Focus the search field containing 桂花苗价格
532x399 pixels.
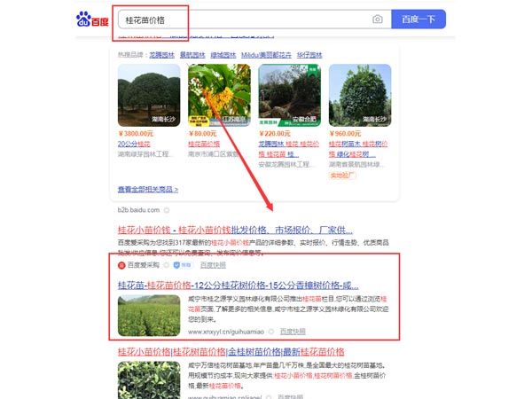click(x=239, y=19)
